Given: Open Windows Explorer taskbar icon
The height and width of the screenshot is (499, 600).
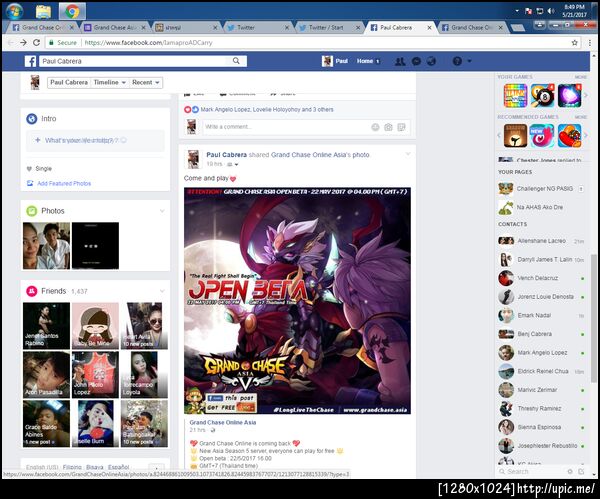Looking at the screenshot, I should coord(43,11).
